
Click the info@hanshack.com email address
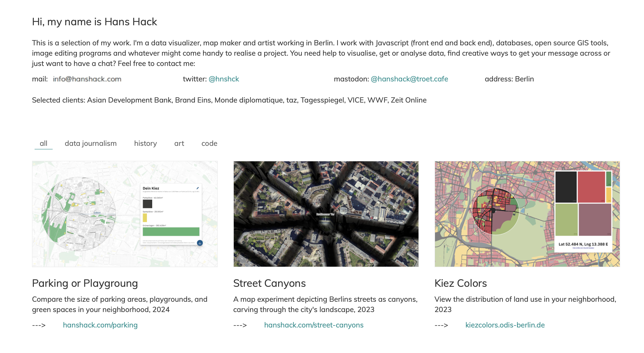tap(87, 79)
